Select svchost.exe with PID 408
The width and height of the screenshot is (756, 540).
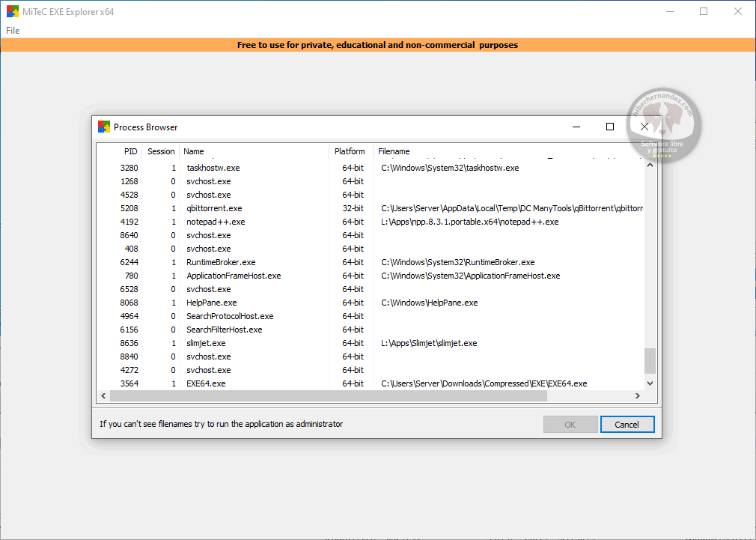[371, 249]
